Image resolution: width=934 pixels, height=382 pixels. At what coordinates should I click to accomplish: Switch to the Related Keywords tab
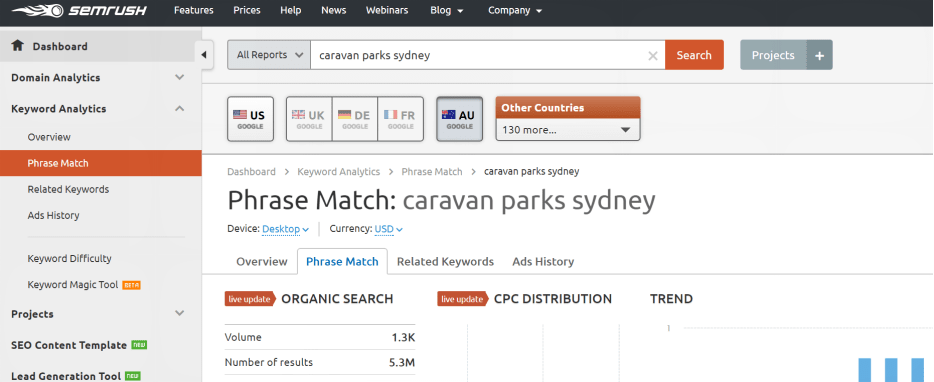(445, 262)
